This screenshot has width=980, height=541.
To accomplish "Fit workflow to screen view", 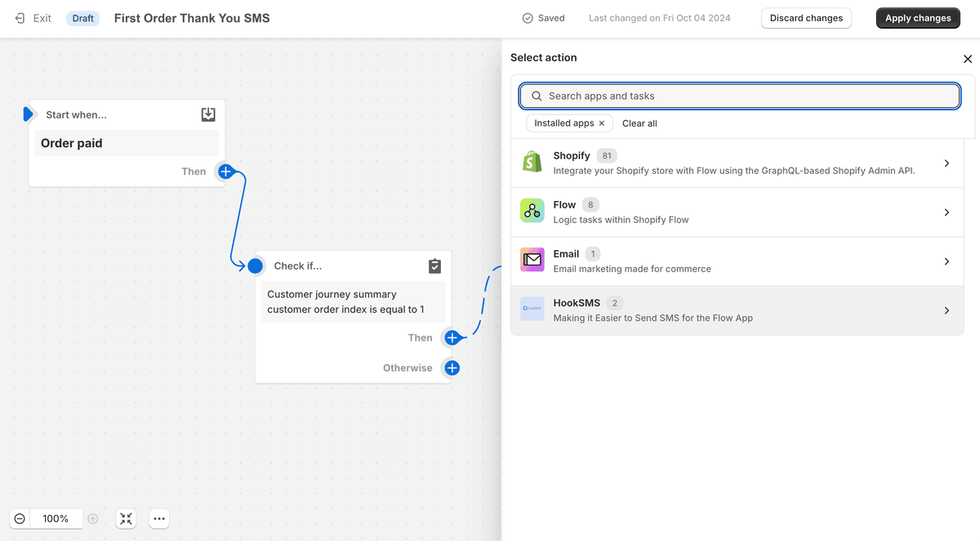I will click(126, 519).
